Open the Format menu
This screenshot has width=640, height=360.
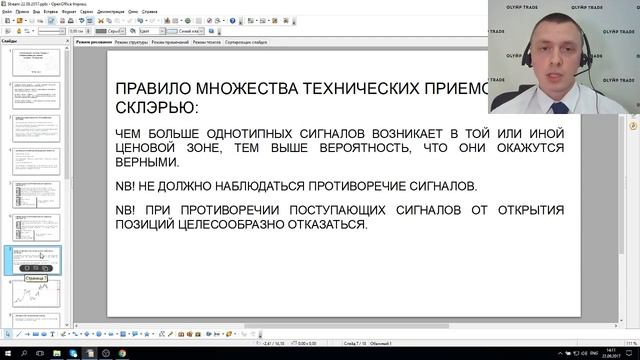click(69, 12)
